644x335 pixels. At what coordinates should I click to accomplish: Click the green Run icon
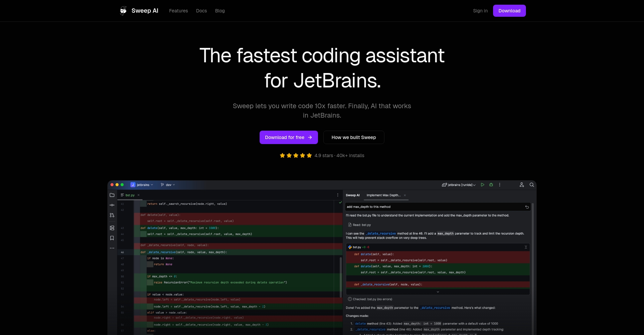tap(483, 185)
